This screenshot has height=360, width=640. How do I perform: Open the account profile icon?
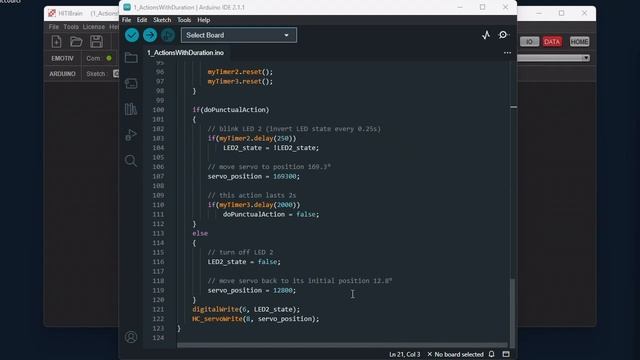(x=131, y=337)
